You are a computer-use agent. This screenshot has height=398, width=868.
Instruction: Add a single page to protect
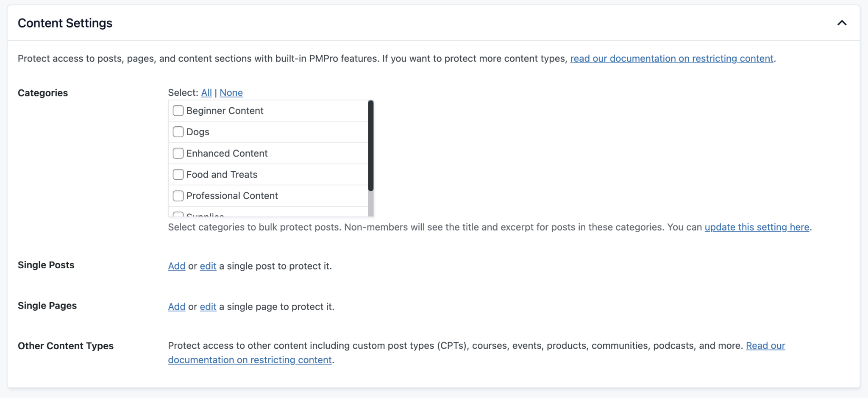point(176,306)
